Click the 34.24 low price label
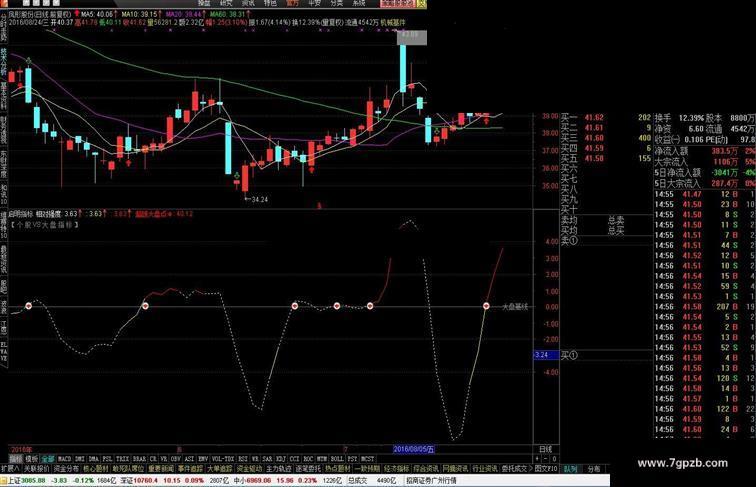Viewport: 756px width, 487px height. (x=259, y=199)
